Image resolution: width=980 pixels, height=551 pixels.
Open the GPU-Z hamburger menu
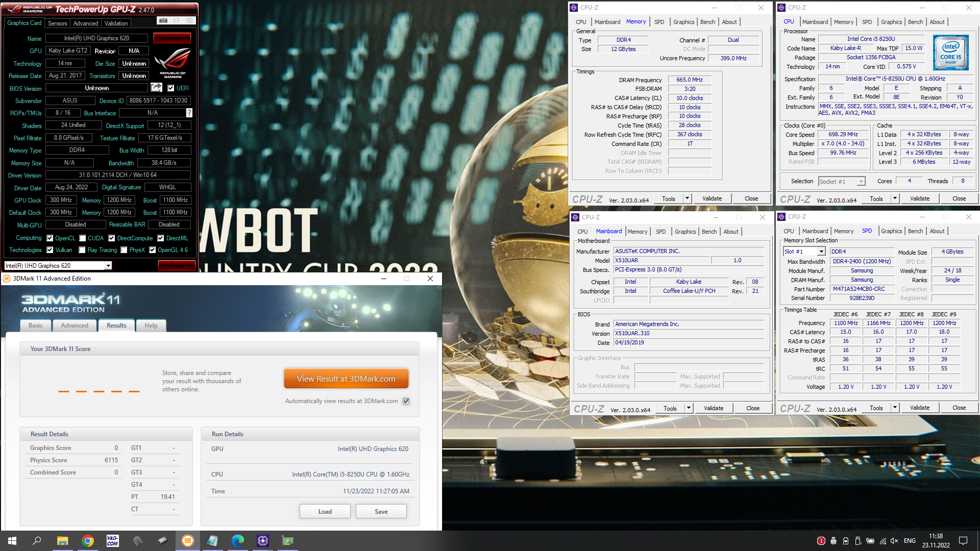[190, 21]
